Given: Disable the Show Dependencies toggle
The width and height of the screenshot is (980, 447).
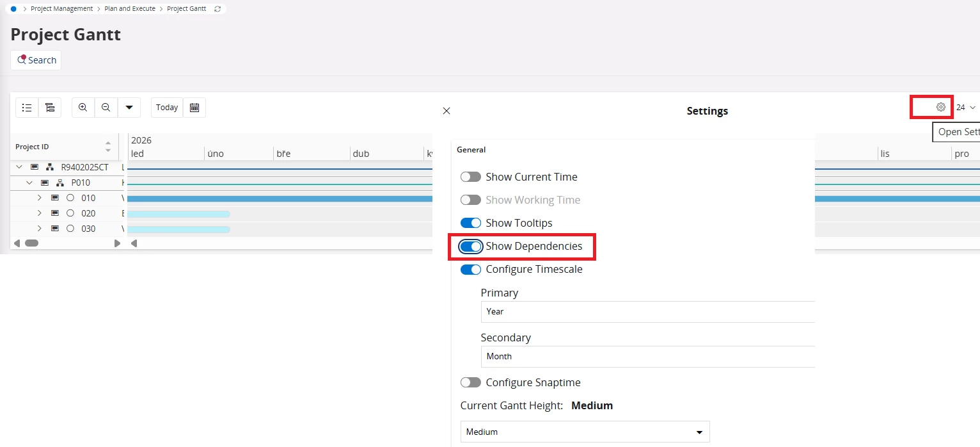Looking at the screenshot, I should (471, 247).
